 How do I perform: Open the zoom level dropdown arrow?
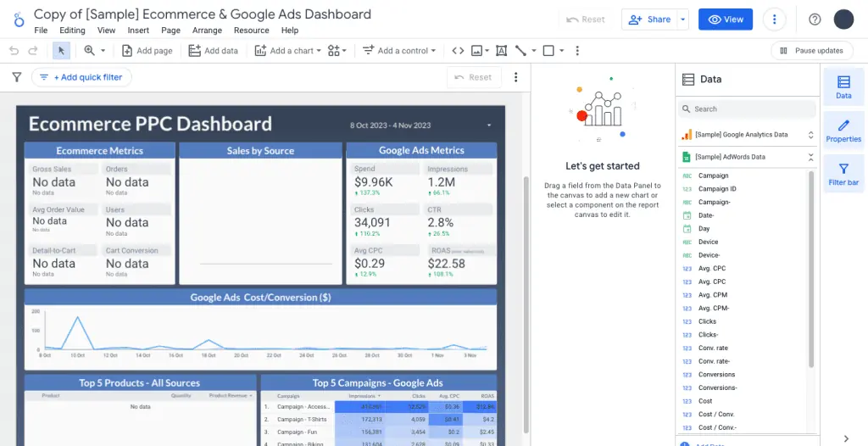[103, 50]
